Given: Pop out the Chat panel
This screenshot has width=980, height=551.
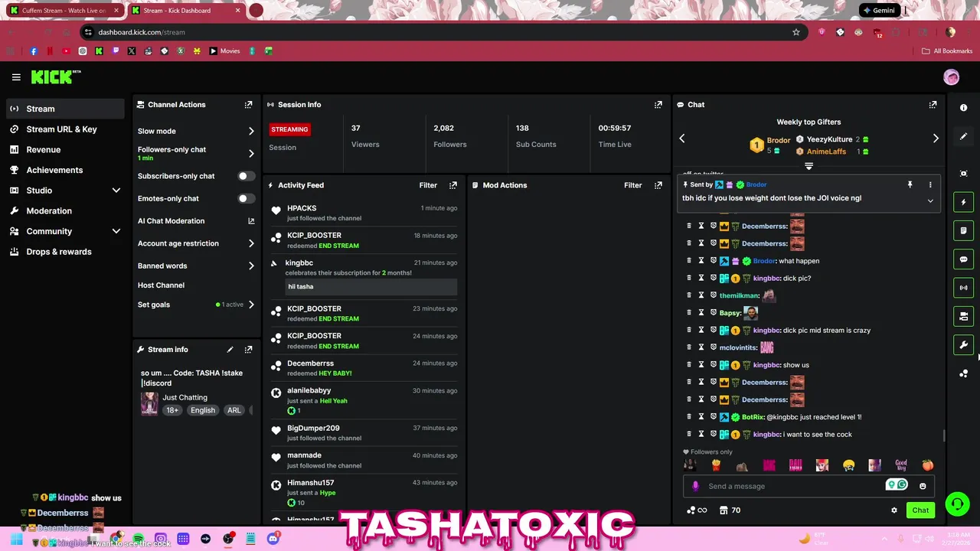Looking at the screenshot, I should click(933, 105).
